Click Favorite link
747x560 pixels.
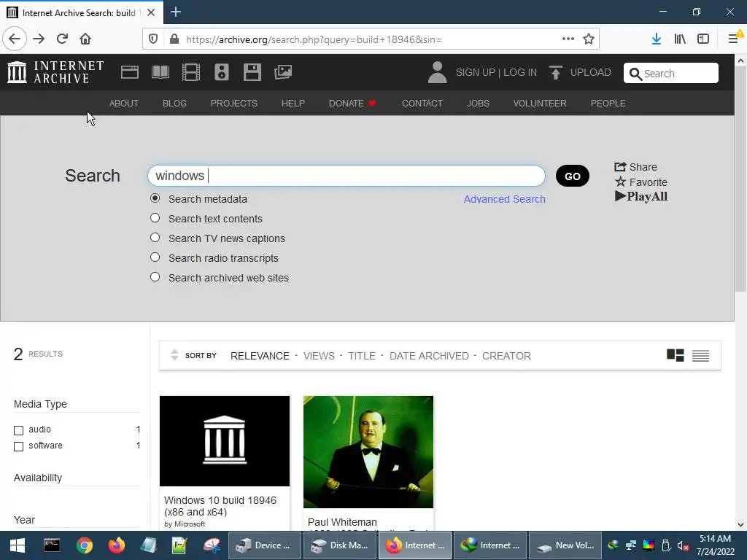tap(640, 182)
